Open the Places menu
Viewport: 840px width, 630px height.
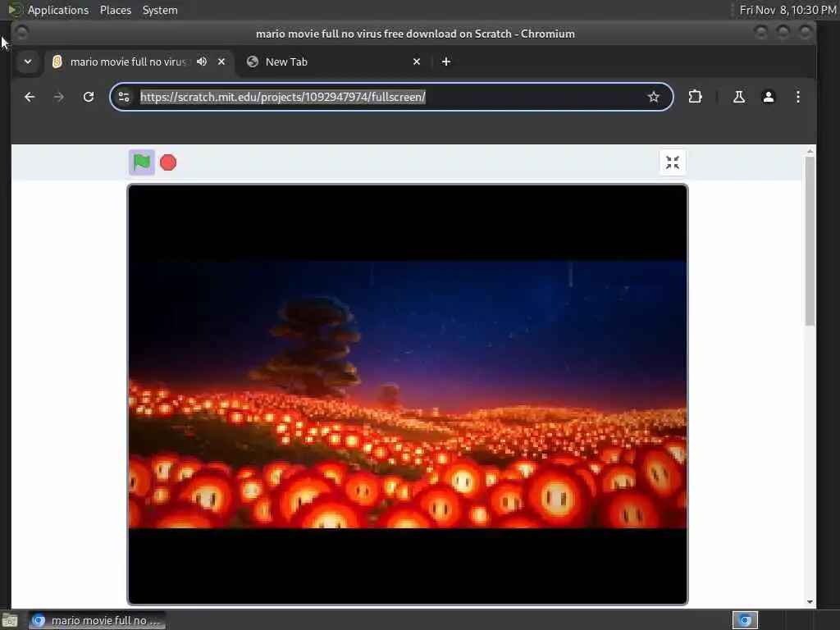[x=115, y=10]
